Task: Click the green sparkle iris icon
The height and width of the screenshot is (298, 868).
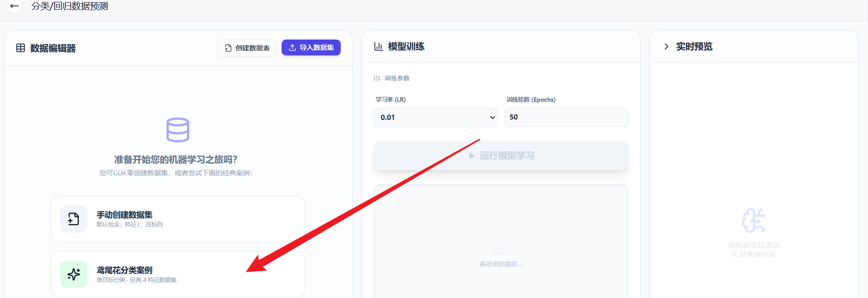Action: click(x=74, y=274)
